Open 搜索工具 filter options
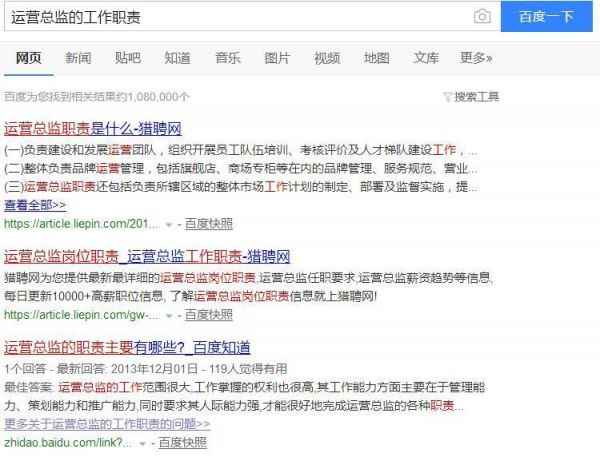600x457 pixels. point(476,97)
